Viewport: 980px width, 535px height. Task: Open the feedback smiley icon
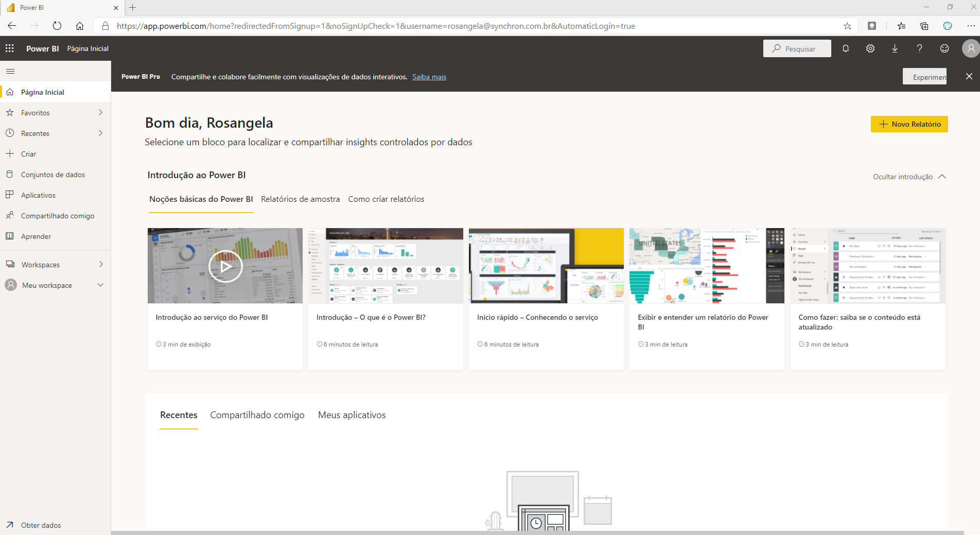944,48
